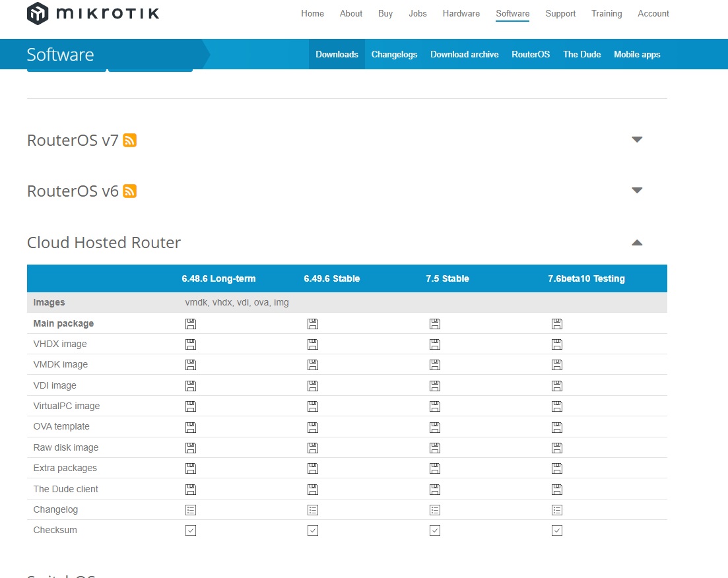Expand the RouterOS v7 section
The height and width of the screenshot is (578, 728).
coord(637,140)
